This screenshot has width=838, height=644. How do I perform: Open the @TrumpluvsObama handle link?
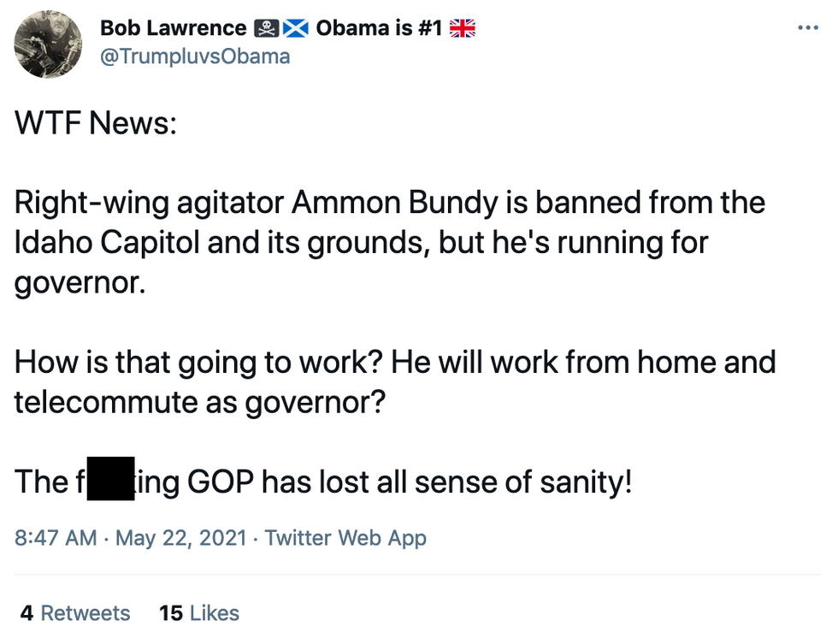[195, 56]
